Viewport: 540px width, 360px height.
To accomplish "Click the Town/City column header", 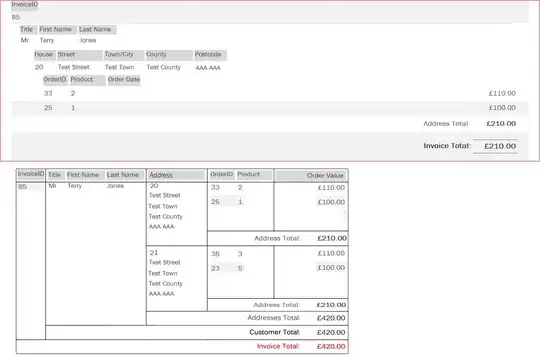I will click(124, 55).
